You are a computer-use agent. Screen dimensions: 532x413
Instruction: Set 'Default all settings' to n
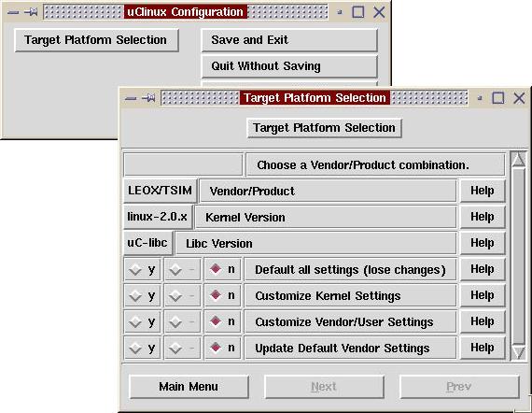click(222, 269)
